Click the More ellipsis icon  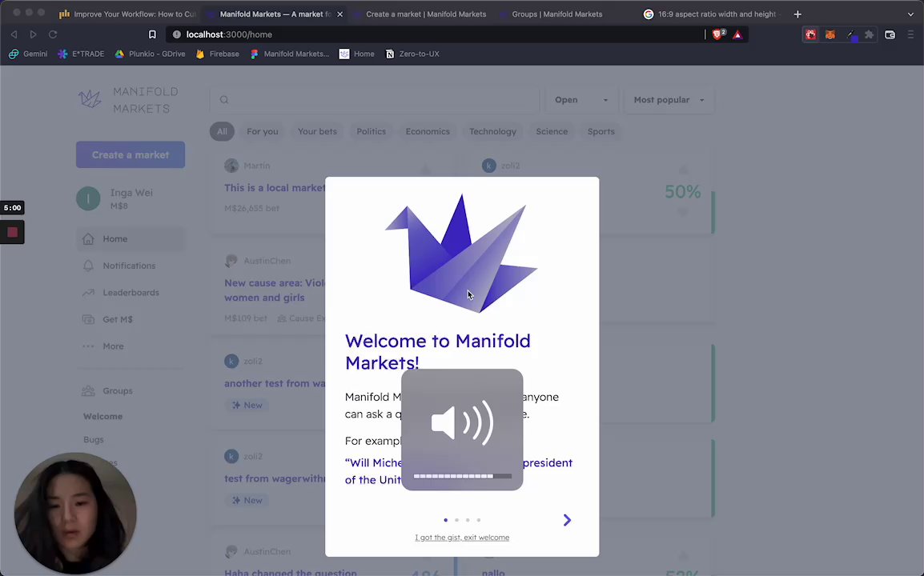pos(88,346)
